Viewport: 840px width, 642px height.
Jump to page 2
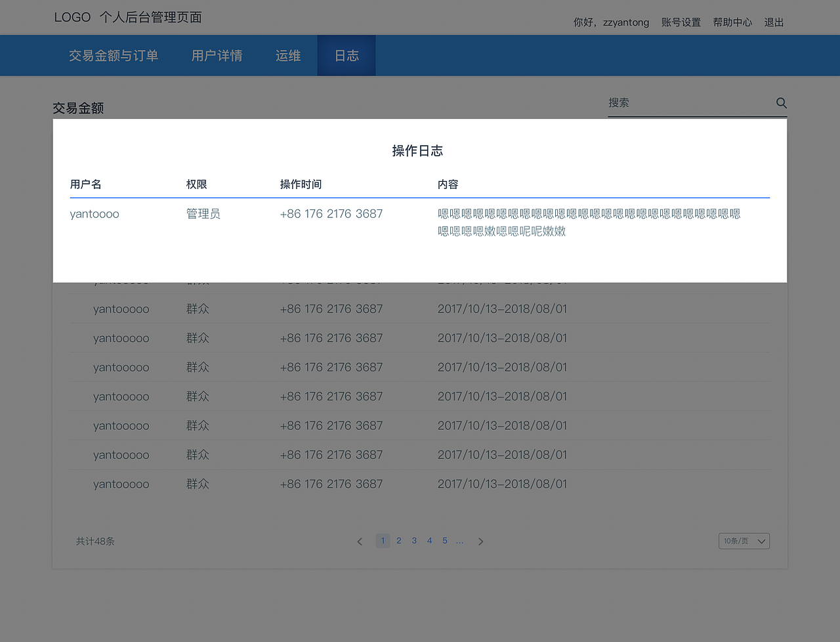(x=398, y=541)
